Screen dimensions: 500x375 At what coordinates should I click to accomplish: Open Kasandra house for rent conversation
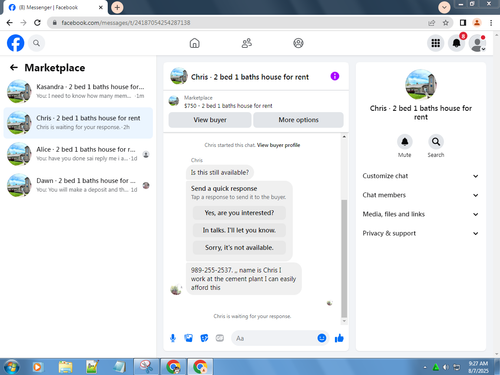[78, 91]
